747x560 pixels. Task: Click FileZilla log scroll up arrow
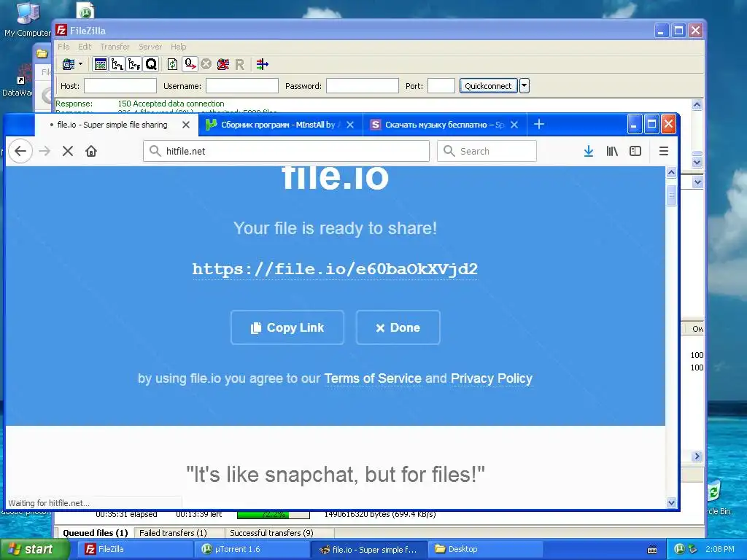pyautogui.click(x=697, y=105)
